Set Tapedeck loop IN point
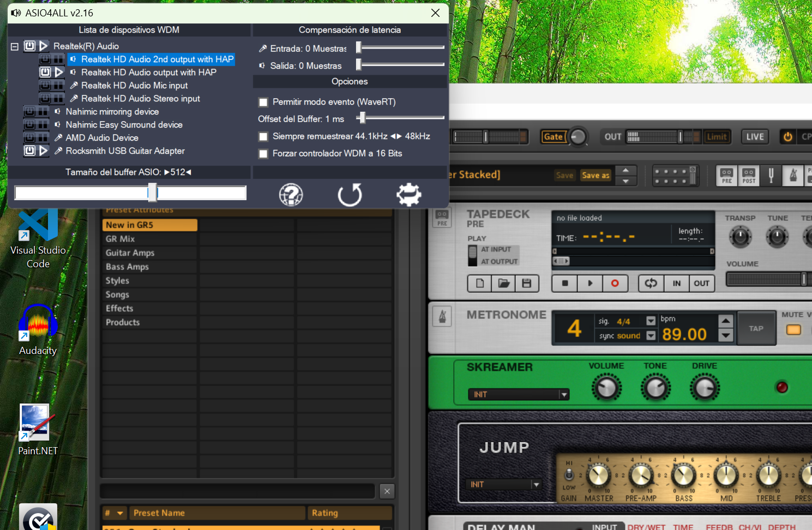Screen dimensions: 812x530 tap(677, 284)
